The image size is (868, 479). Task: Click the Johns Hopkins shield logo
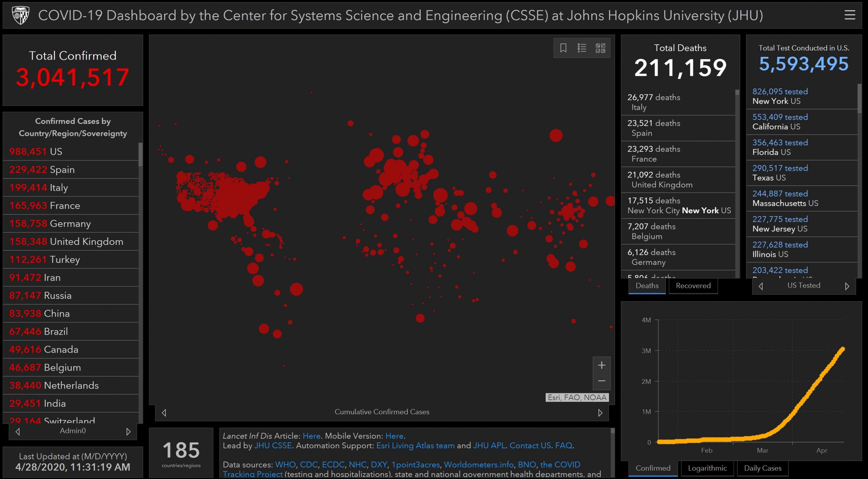[x=20, y=15]
